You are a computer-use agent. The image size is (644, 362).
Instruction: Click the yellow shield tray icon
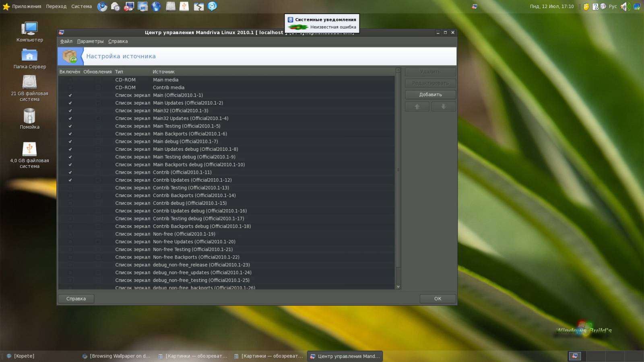tap(586, 6)
